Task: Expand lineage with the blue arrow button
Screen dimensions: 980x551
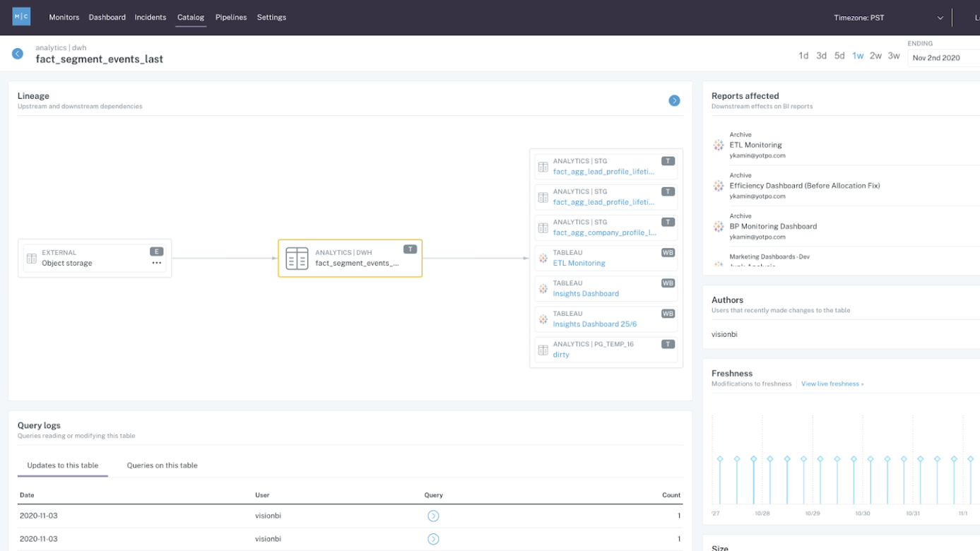Action: (x=674, y=101)
